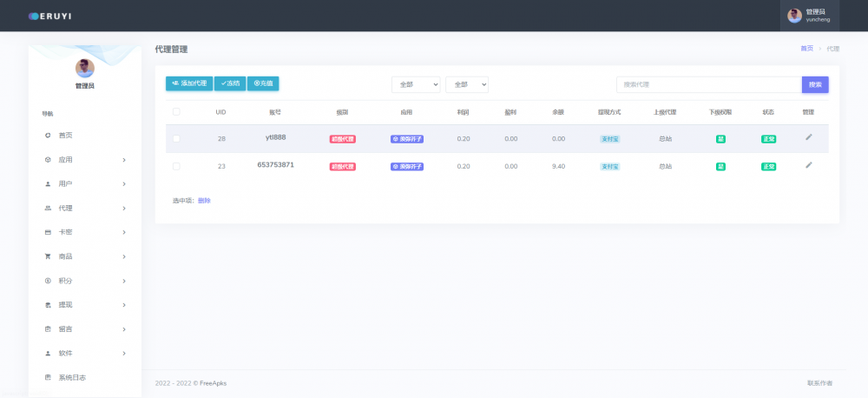Check the row checkbox for UID 23

coord(176,166)
